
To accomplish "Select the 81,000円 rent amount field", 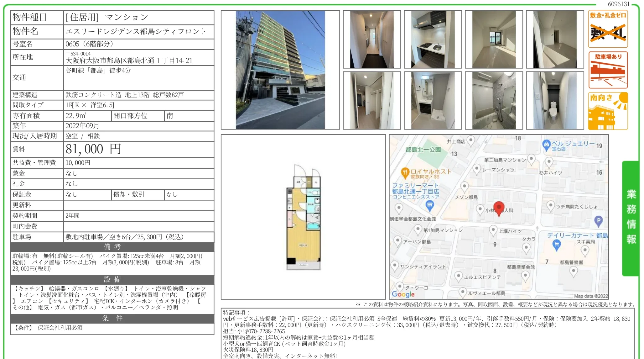I will tap(91, 149).
